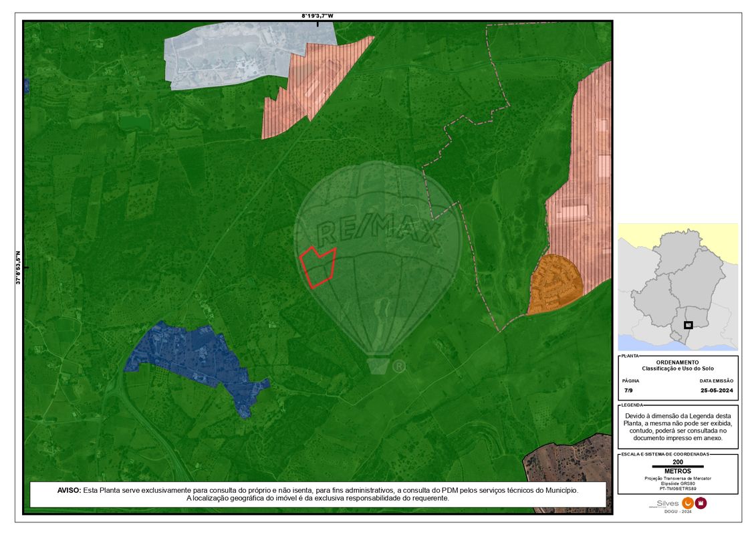756x535 pixels.
Task: Select the red-outlined parcel on the map
Action: [x=318, y=267]
